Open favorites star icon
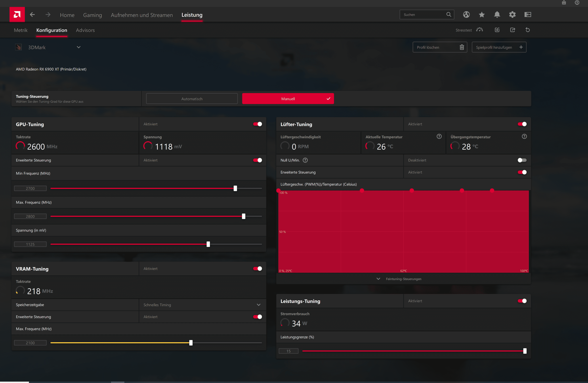This screenshot has height=383, width=588. pos(482,15)
